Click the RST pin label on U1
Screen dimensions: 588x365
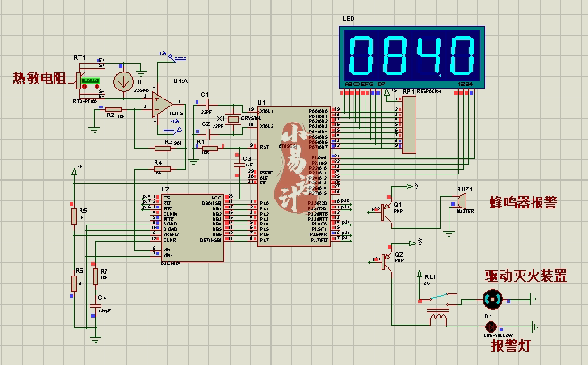[x=265, y=147]
